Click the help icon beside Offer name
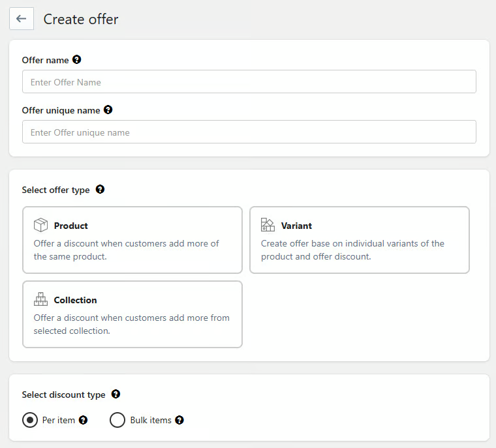Viewport: 496px width, 448px height. [77, 60]
